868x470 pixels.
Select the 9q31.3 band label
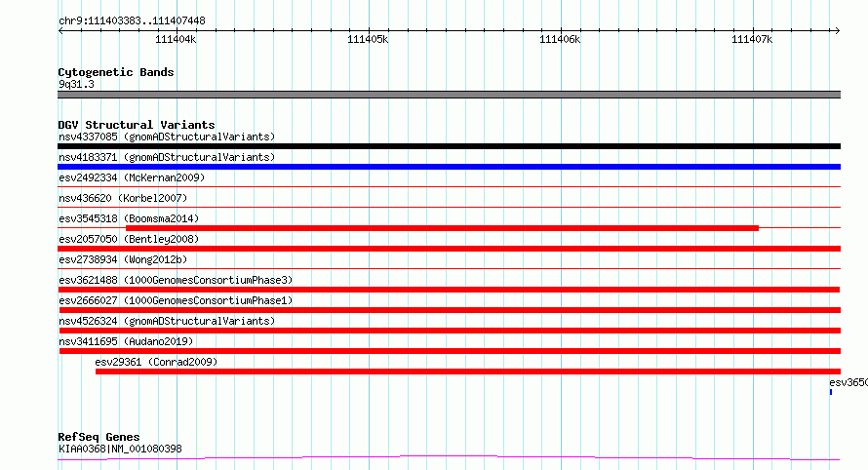tap(76, 84)
